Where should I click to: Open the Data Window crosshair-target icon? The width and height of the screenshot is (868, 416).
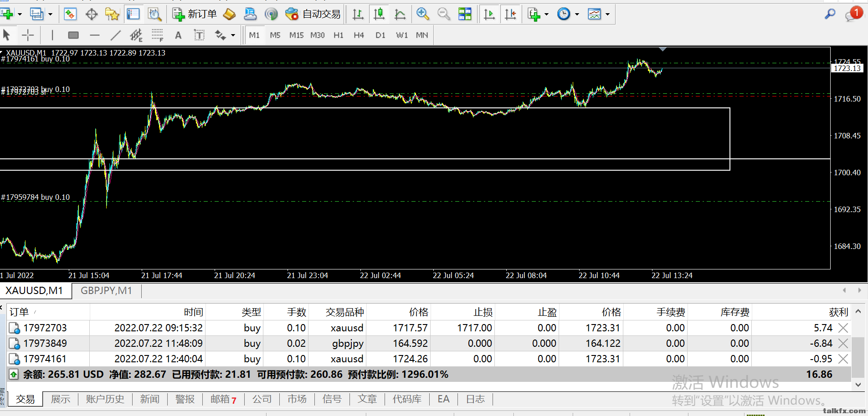coord(92,14)
